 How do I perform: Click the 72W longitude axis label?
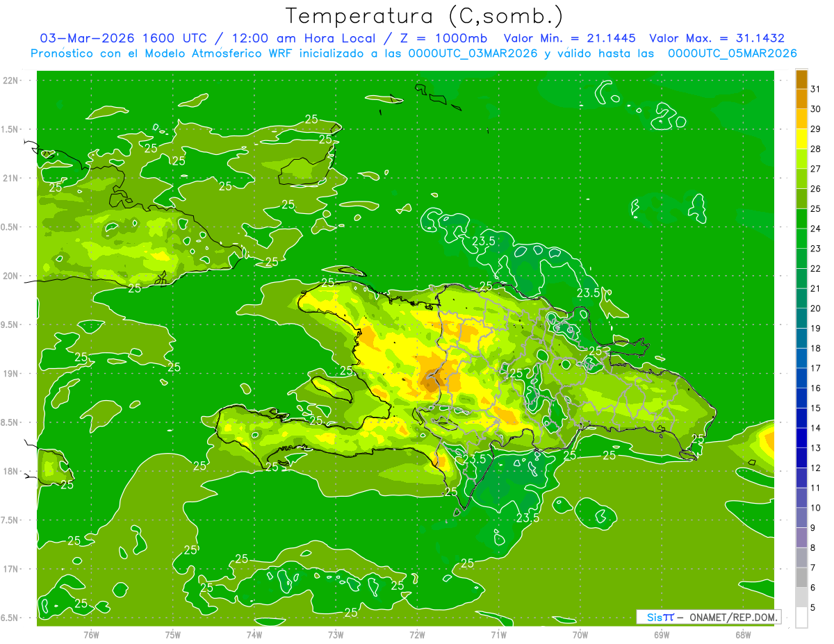(417, 634)
